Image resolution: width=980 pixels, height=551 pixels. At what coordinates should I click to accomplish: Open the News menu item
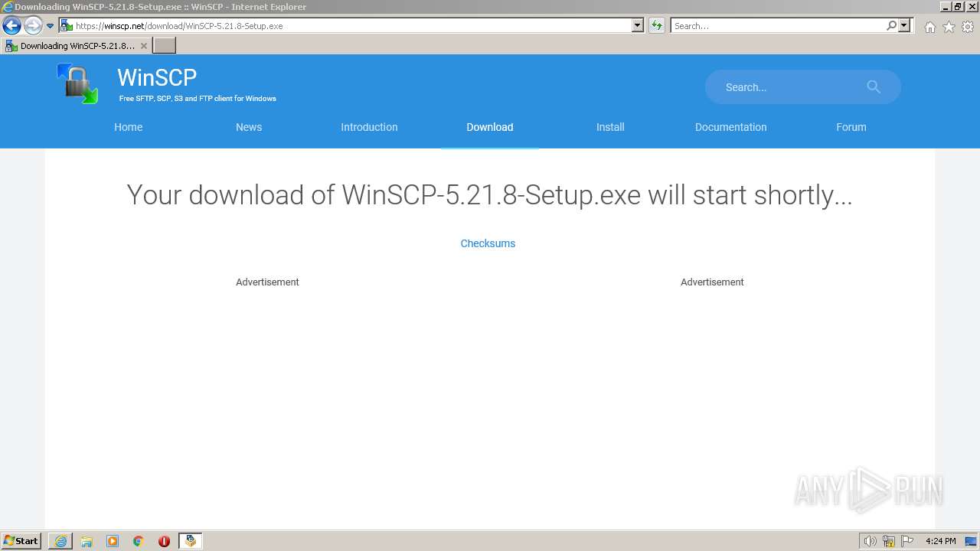tap(249, 127)
